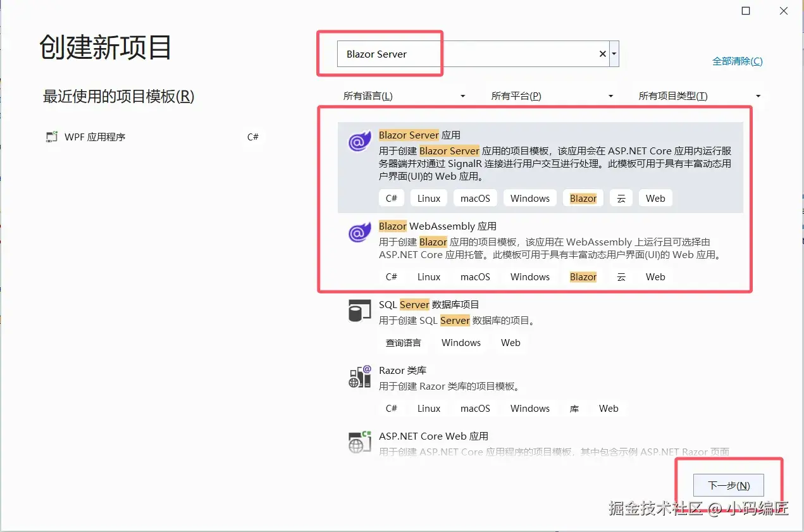Click the Windows tag under Razor 类库
The height and width of the screenshot is (532, 804).
tap(530, 408)
